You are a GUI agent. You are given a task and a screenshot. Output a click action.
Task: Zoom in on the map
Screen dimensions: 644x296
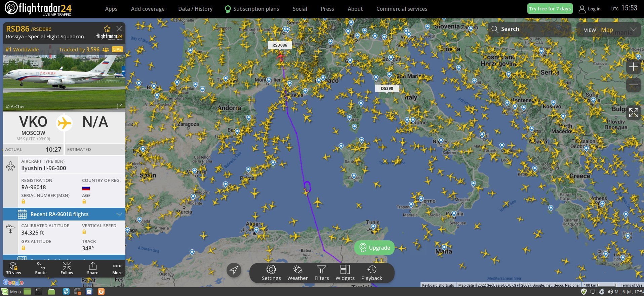(634, 67)
